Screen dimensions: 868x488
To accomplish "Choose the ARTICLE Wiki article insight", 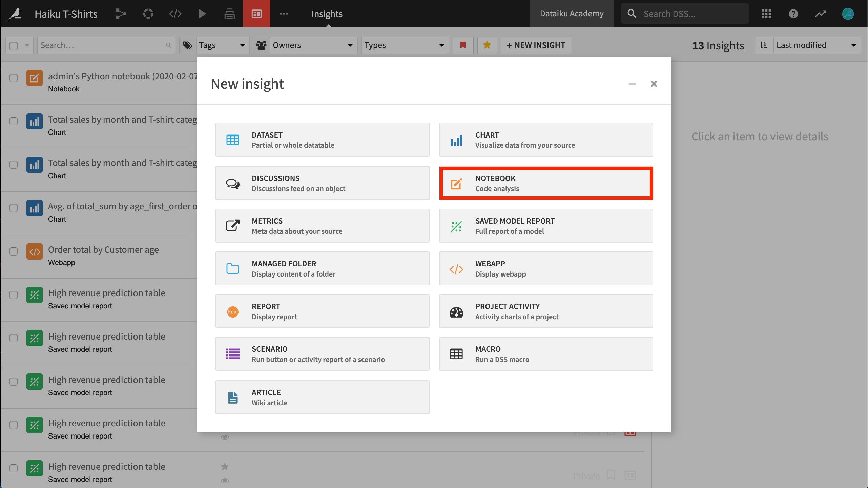I will click(322, 397).
